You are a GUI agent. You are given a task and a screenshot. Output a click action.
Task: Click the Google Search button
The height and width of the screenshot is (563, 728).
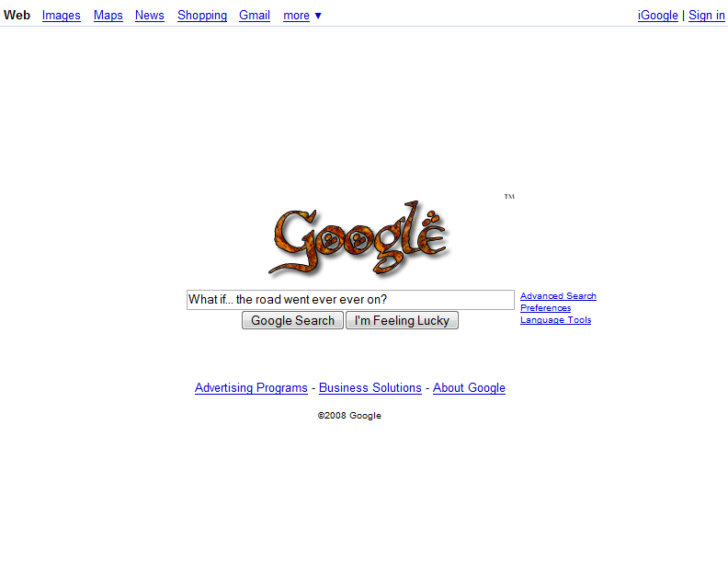pos(292,320)
